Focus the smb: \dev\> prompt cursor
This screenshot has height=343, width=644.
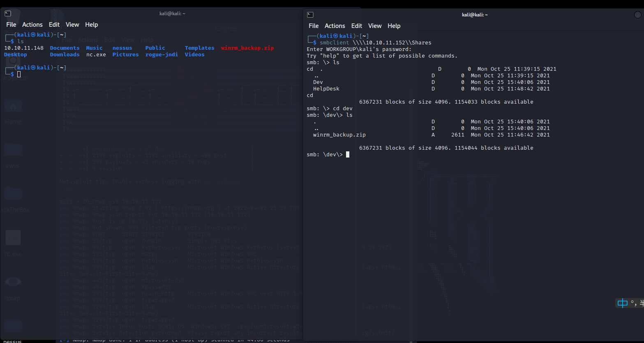coord(348,155)
